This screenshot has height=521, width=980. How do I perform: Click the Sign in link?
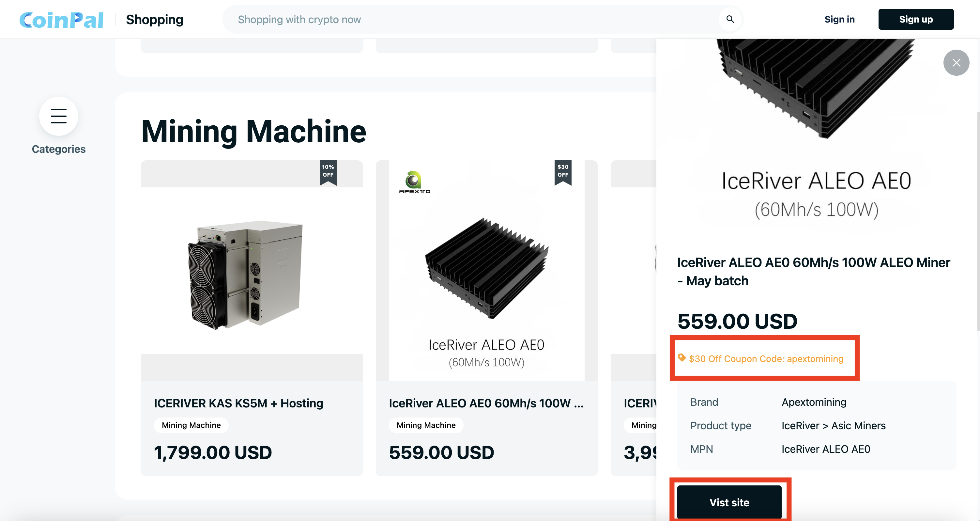pyautogui.click(x=839, y=19)
